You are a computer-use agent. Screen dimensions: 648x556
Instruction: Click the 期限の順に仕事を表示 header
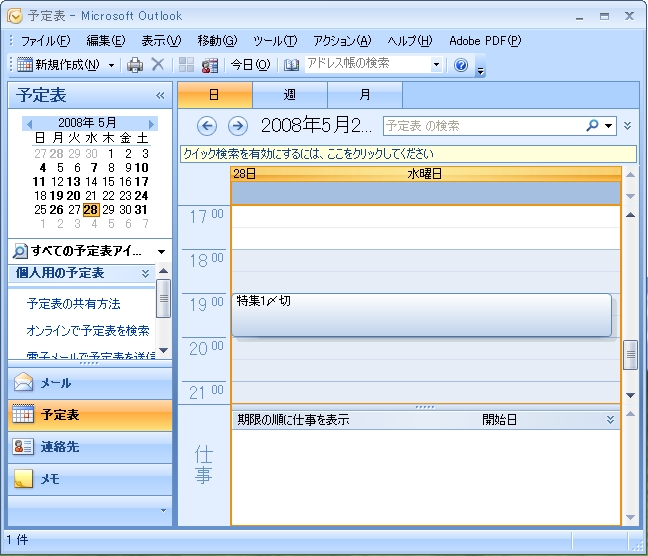(293, 420)
